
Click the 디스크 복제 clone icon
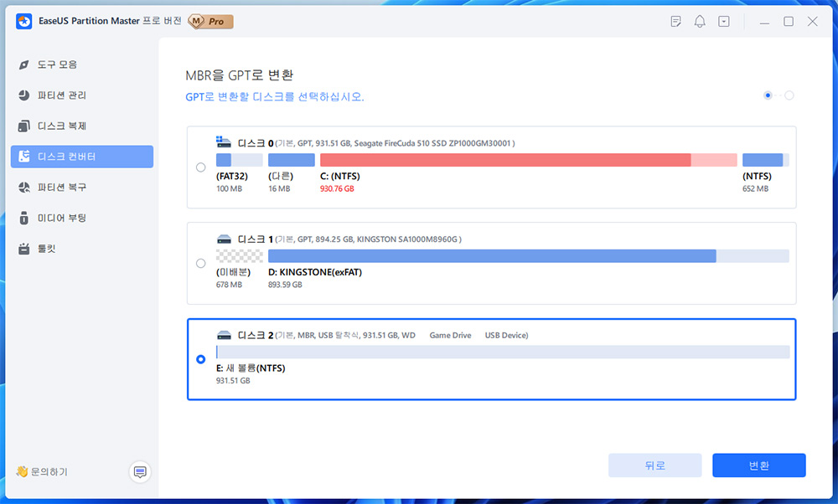click(x=23, y=126)
